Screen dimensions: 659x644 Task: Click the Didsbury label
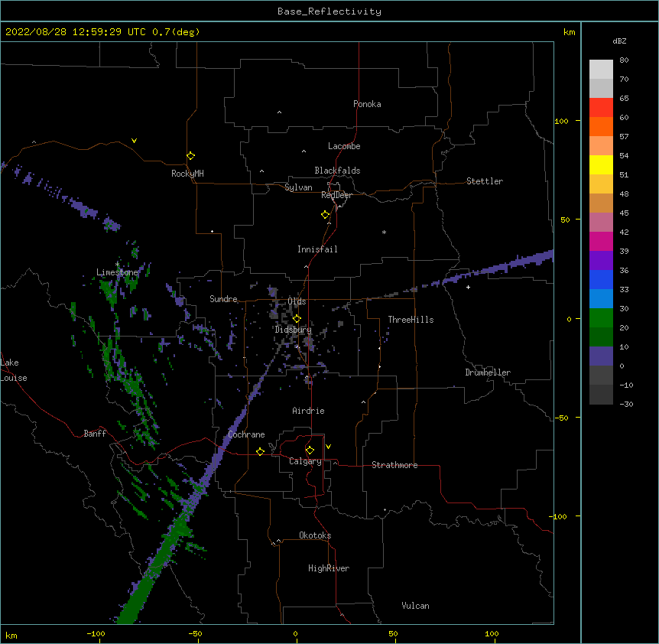(294, 330)
